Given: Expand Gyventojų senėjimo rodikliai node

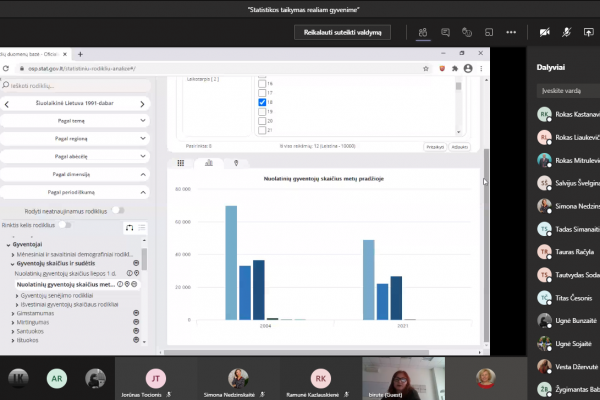Looking at the screenshot, I should pyautogui.click(x=17, y=296).
